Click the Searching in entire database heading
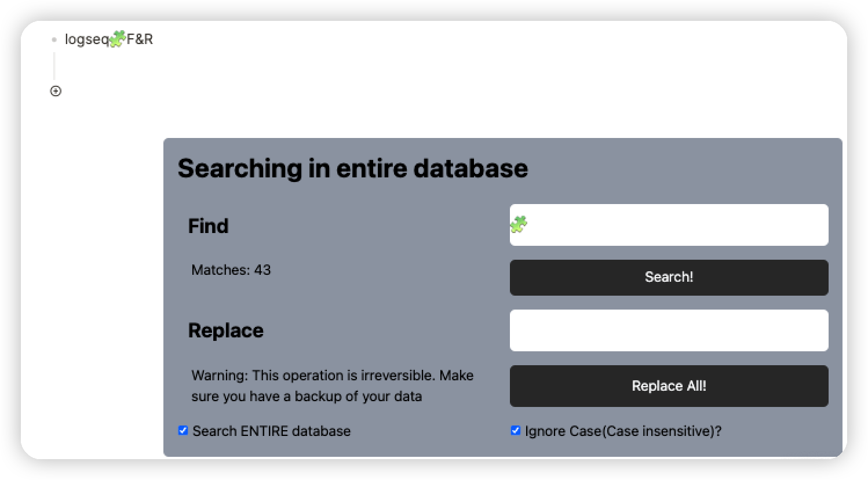 click(352, 168)
